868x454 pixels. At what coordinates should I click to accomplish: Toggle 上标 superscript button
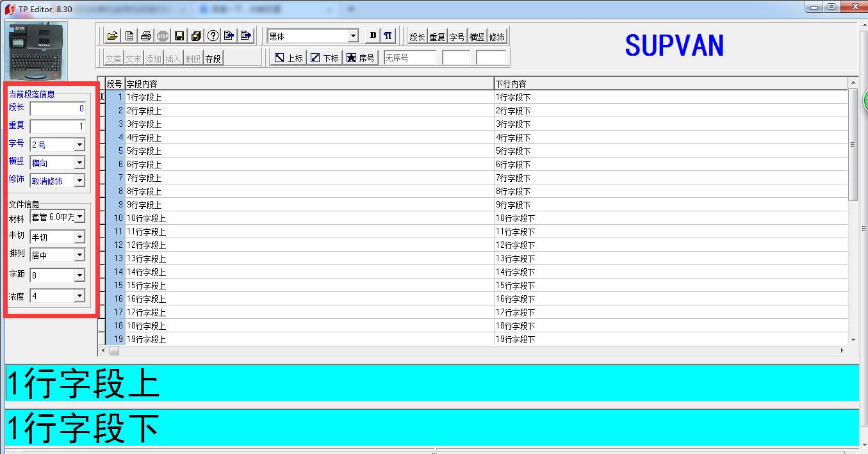click(x=288, y=58)
